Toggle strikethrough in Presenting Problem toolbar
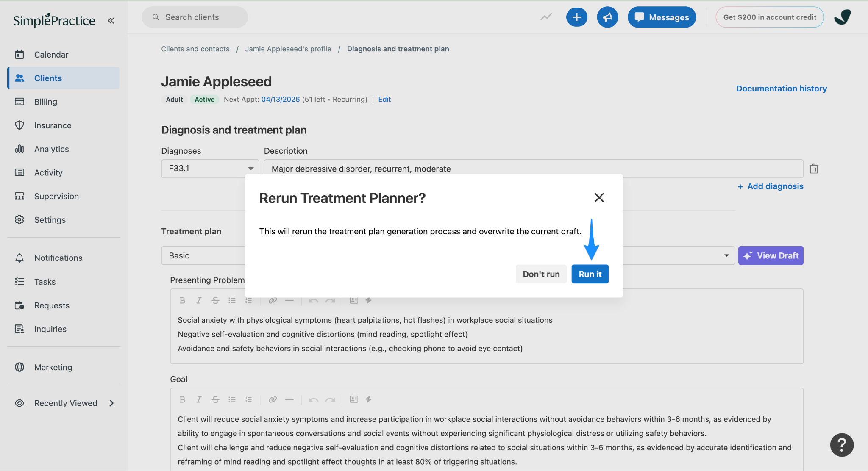The width and height of the screenshot is (868, 471). click(215, 300)
